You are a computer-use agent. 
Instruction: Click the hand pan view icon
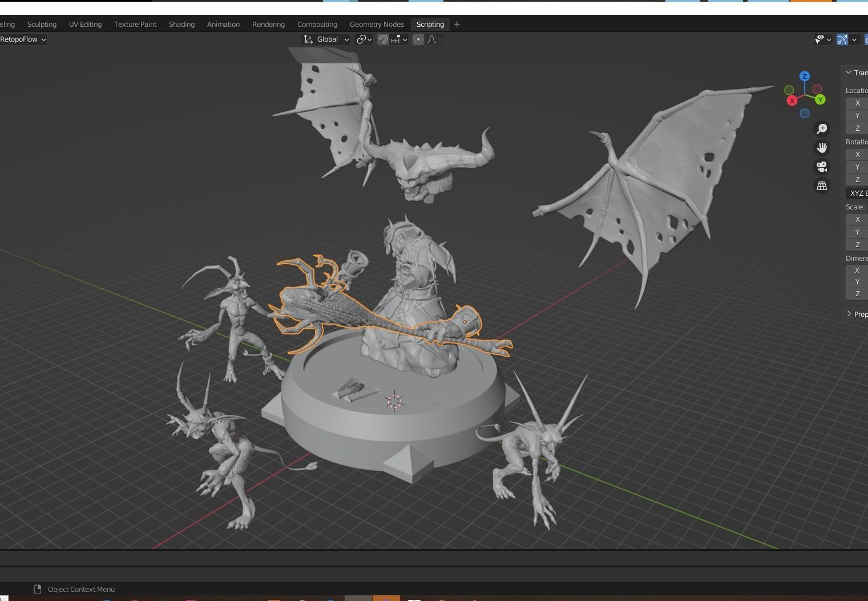click(822, 148)
